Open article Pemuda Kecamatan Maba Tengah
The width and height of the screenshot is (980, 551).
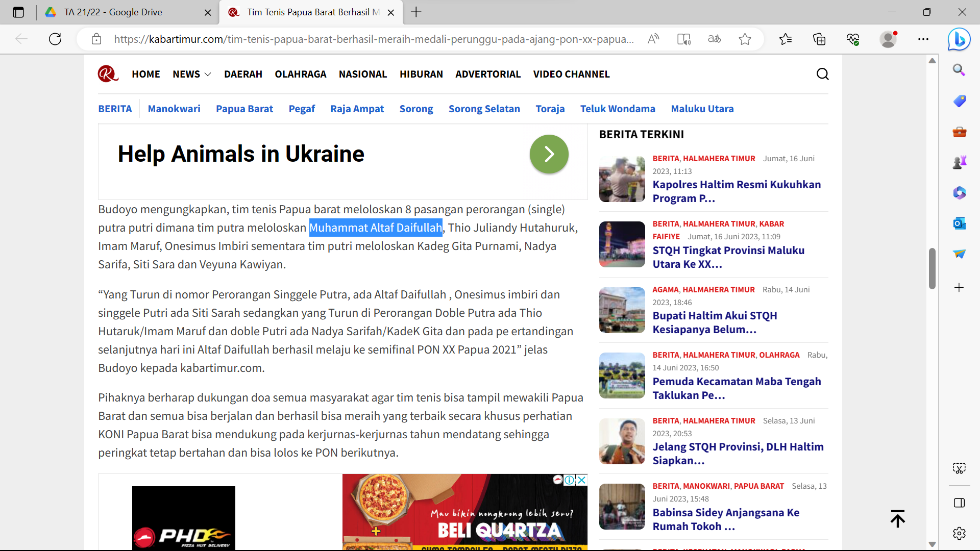click(x=737, y=388)
